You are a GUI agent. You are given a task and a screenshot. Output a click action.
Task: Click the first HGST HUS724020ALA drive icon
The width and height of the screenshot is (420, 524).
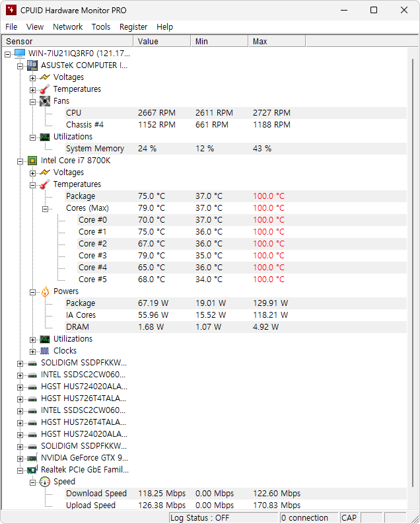click(x=32, y=387)
